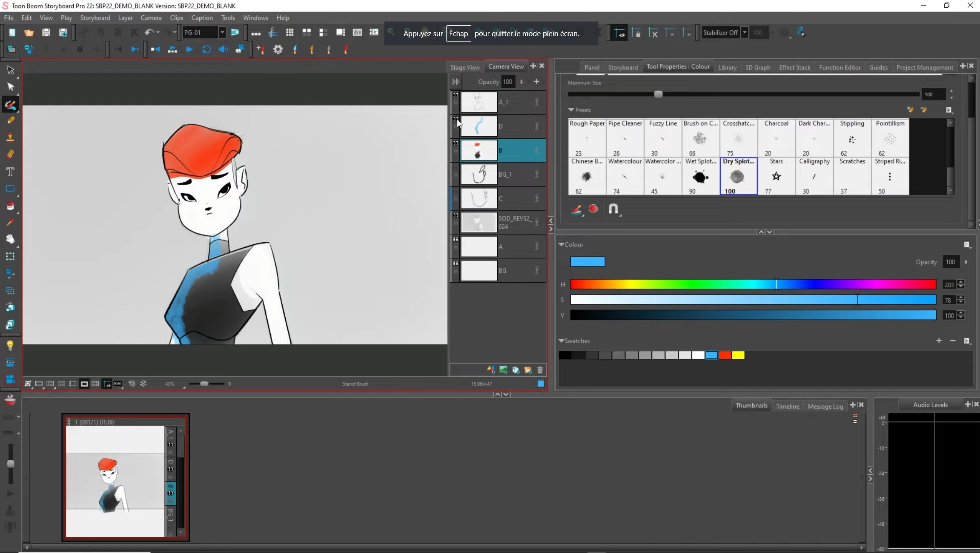This screenshot has height=553, width=980.
Task: Toggle visibility of the BG layer
Action: coord(455,263)
